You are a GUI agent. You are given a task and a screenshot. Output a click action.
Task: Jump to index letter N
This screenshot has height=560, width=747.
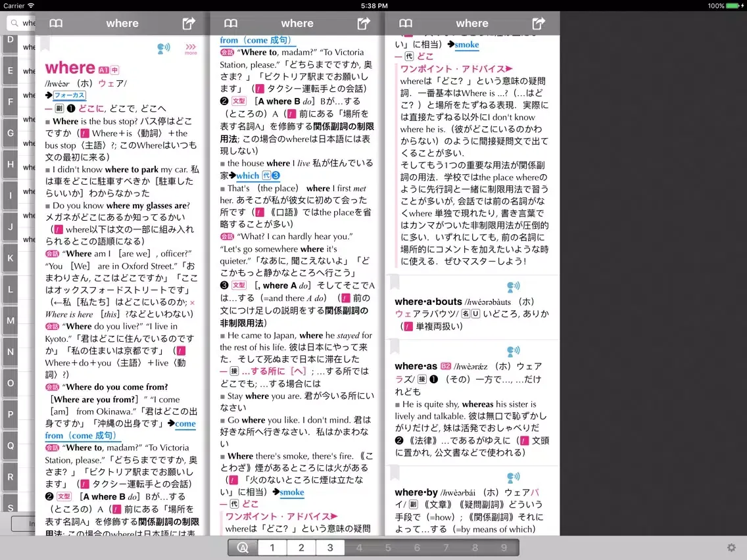[x=10, y=352]
